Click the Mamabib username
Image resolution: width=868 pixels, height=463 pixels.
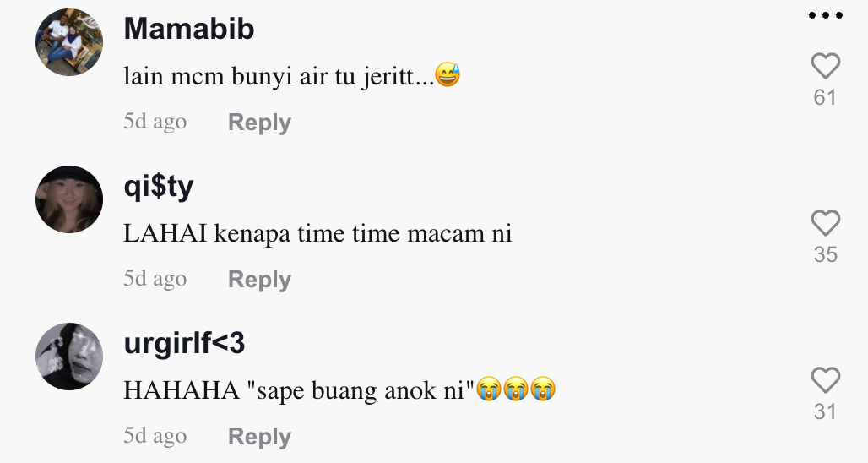(189, 30)
